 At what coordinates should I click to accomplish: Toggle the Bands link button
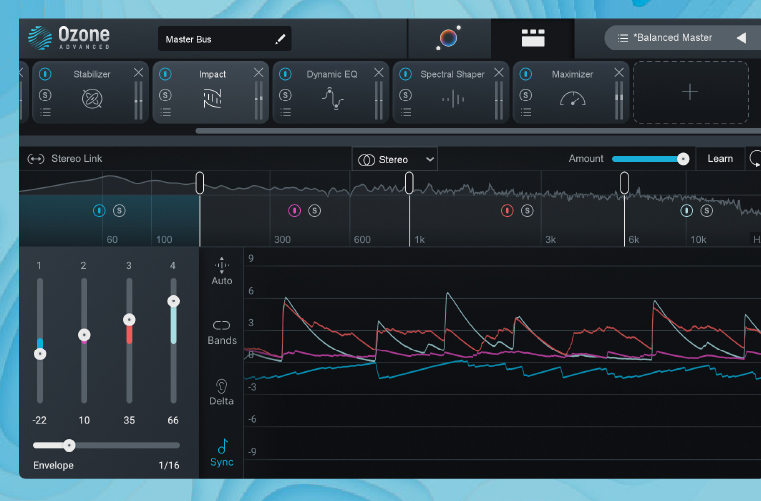point(222,333)
